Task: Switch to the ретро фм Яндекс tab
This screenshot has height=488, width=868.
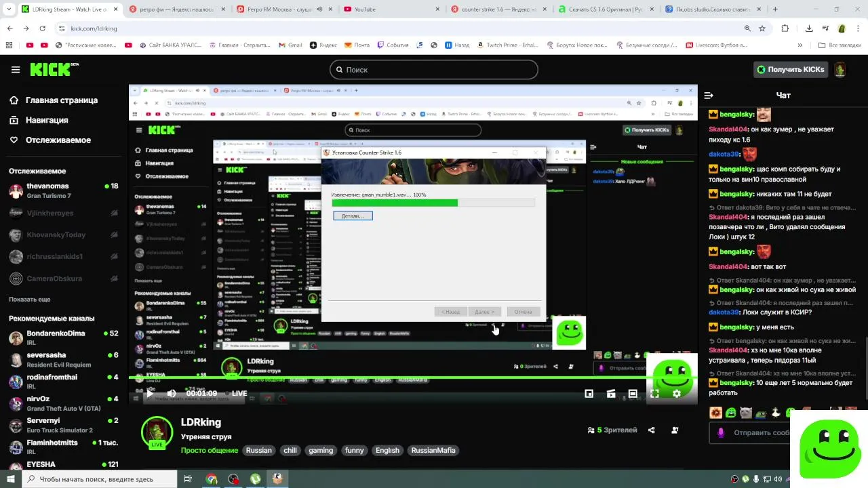Action: pos(177,9)
